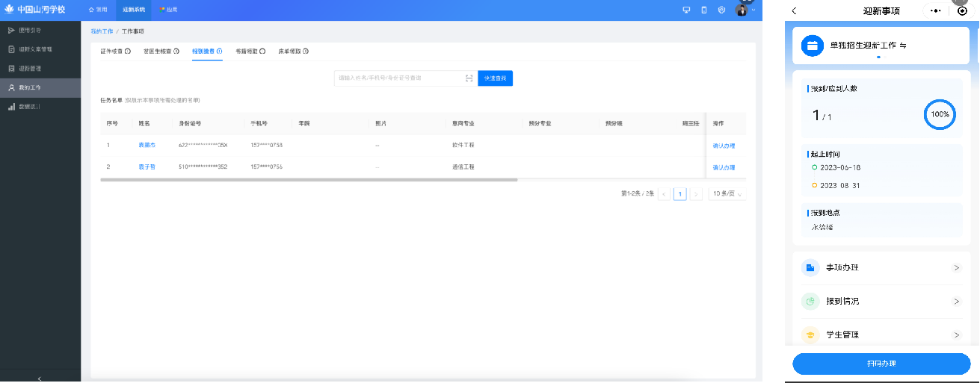Click the back arrow in mobile panel
This screenshot has width=980, height=383.
[x=794, y=10]
